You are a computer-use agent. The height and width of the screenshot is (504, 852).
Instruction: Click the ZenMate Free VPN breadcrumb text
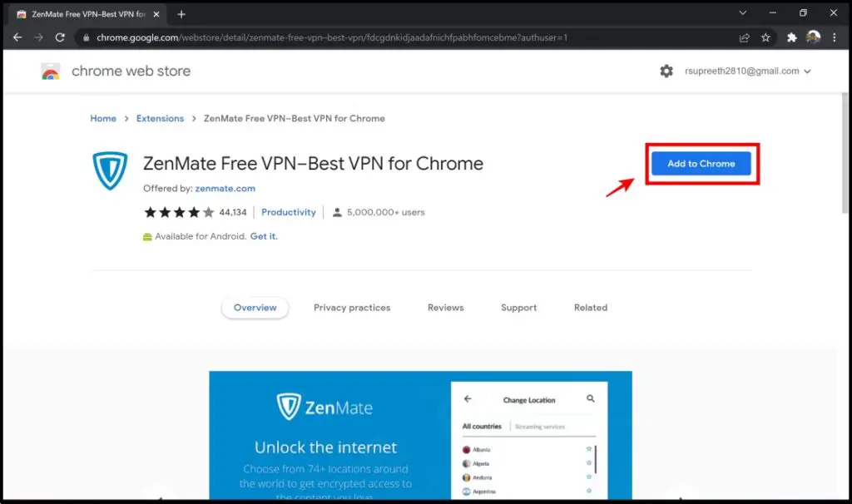point(294,118)
